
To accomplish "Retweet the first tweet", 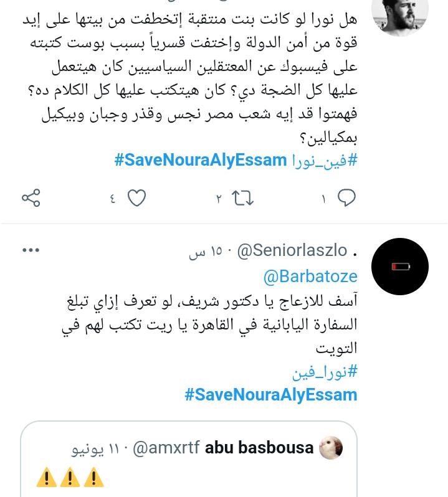I will pyautogui.click(x=242, y=198).
